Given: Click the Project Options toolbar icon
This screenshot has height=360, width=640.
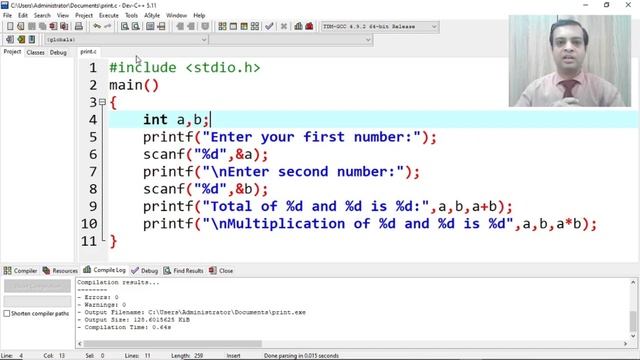Looking at the screenshot, I should point(205,27).
